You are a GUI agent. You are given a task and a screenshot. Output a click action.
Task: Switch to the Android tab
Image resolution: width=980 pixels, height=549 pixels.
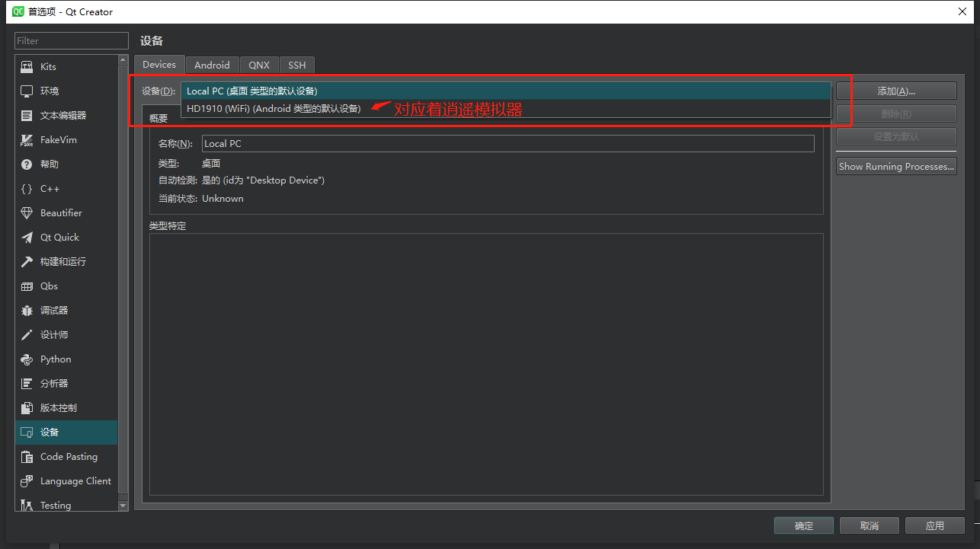point(212,65)
